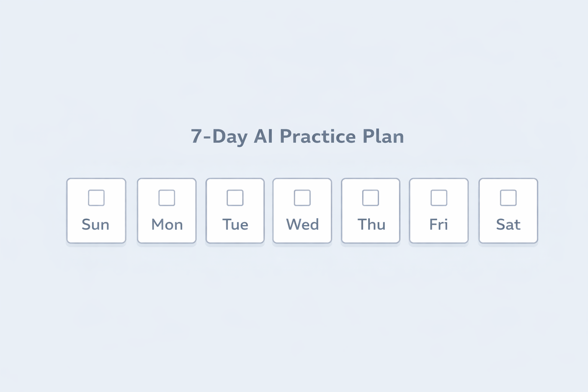Check the Thursday practice checkbox

[370, 198]
